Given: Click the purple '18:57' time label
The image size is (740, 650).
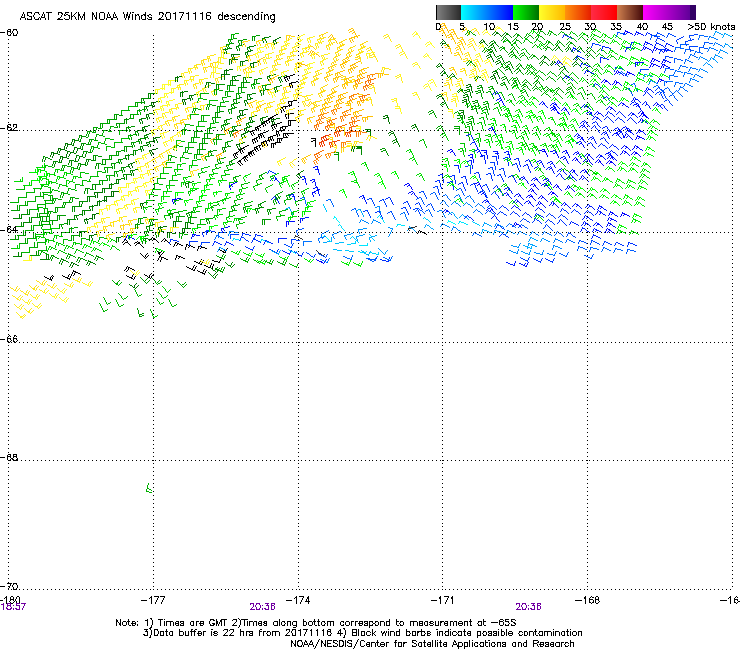Looking at the screenshot, I should click(13, 607).
